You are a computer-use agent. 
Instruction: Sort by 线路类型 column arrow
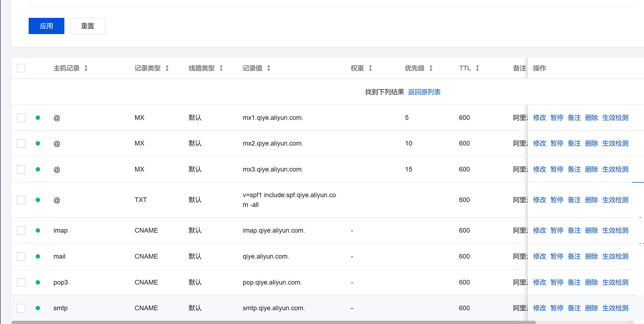[221, 68]
